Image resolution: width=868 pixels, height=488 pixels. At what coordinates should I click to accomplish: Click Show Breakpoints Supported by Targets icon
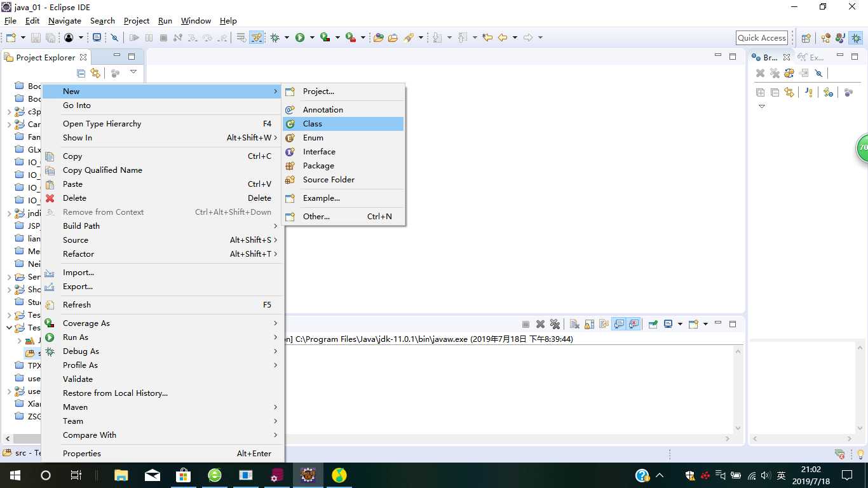tap(789, 73)
